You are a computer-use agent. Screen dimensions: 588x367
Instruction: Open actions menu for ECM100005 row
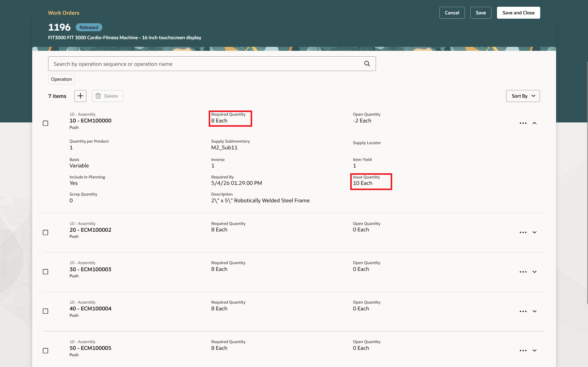(523, 350)
